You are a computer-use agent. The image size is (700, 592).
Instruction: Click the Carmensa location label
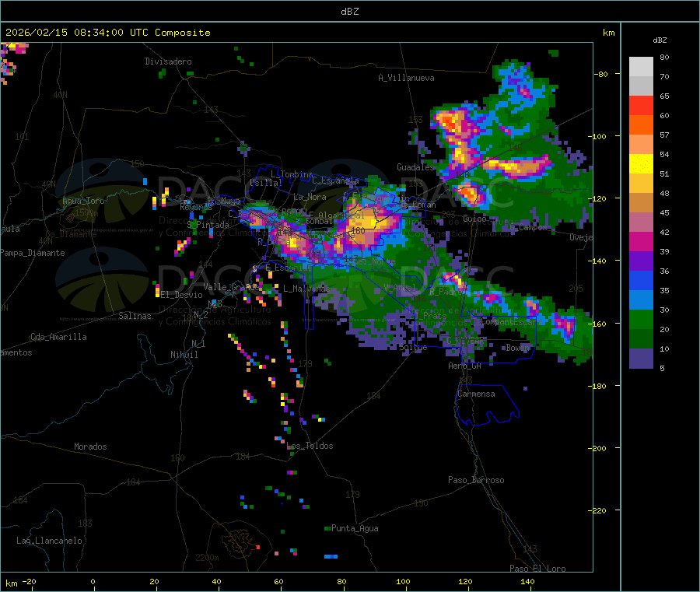475,394
